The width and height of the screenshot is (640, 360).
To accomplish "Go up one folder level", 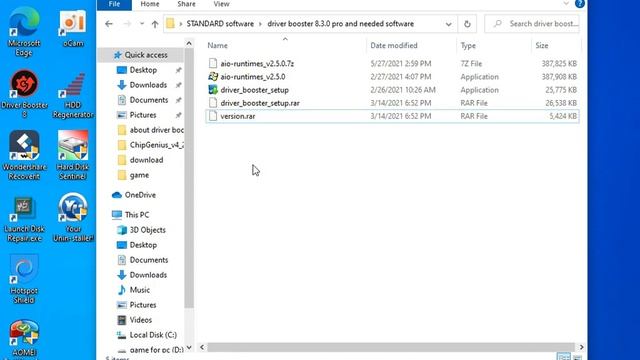I will pyautogui.click(x=155, y=24).
